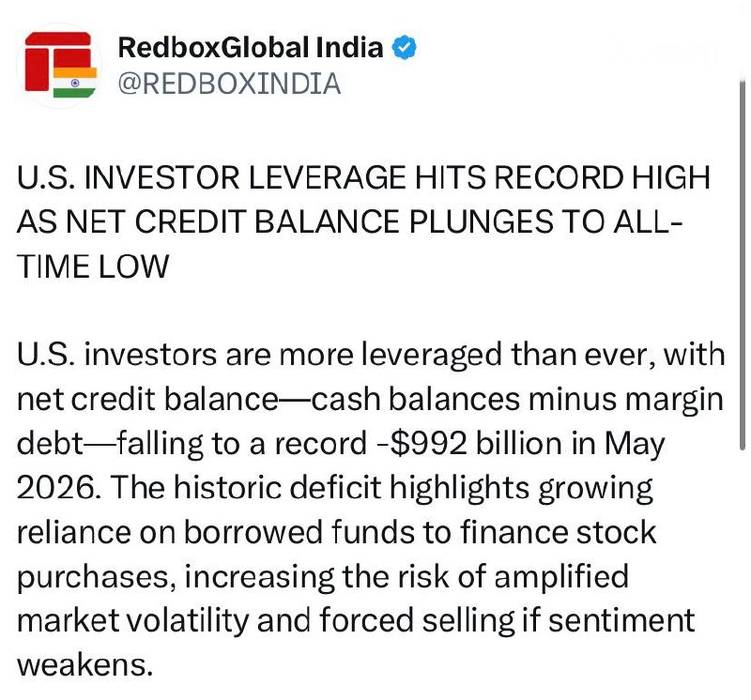Screen dimensions: 751x700
Task: Click the words 'TIME LOW' in the headline
Action: pyautogui.click(x=93, y=266)
